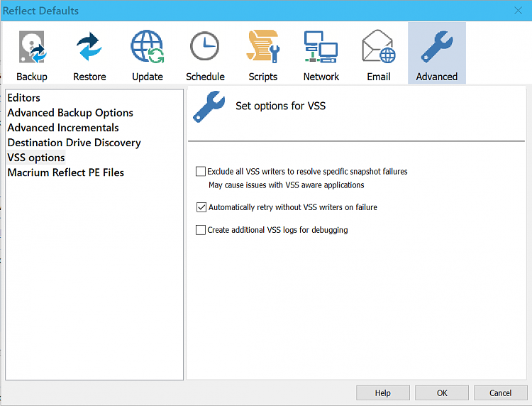Enable Create additional VSS logs for debugging
The height and width of the screenshot is (406, 532).
[201, 230]
